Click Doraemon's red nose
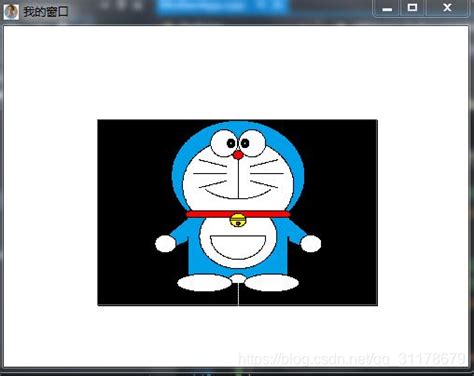 click(x=238, y=155)
